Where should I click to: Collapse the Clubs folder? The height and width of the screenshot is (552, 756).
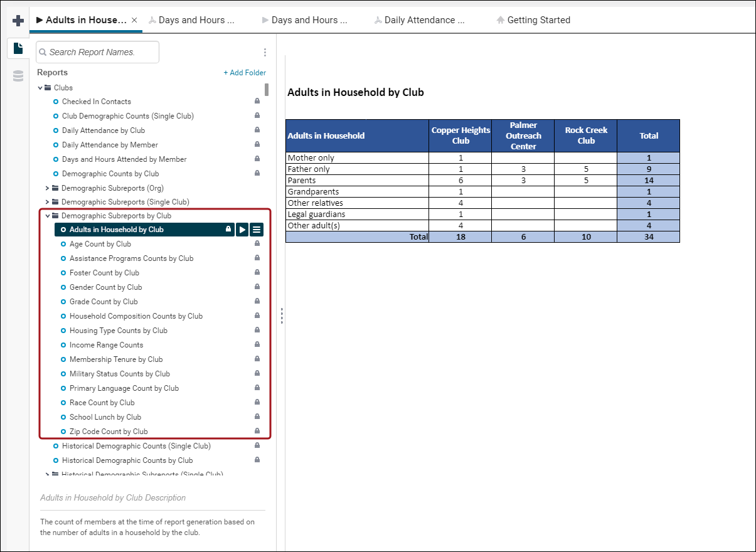40,88
